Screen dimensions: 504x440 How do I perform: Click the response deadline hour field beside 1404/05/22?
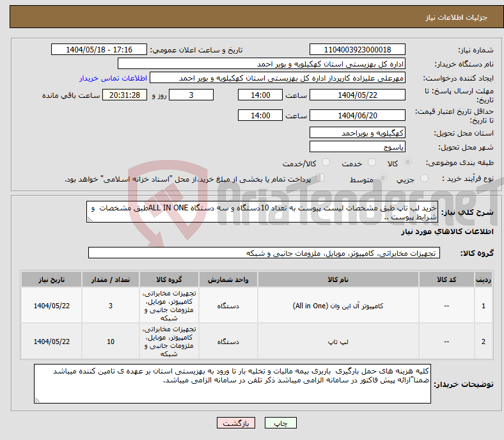tap(260, 95)
